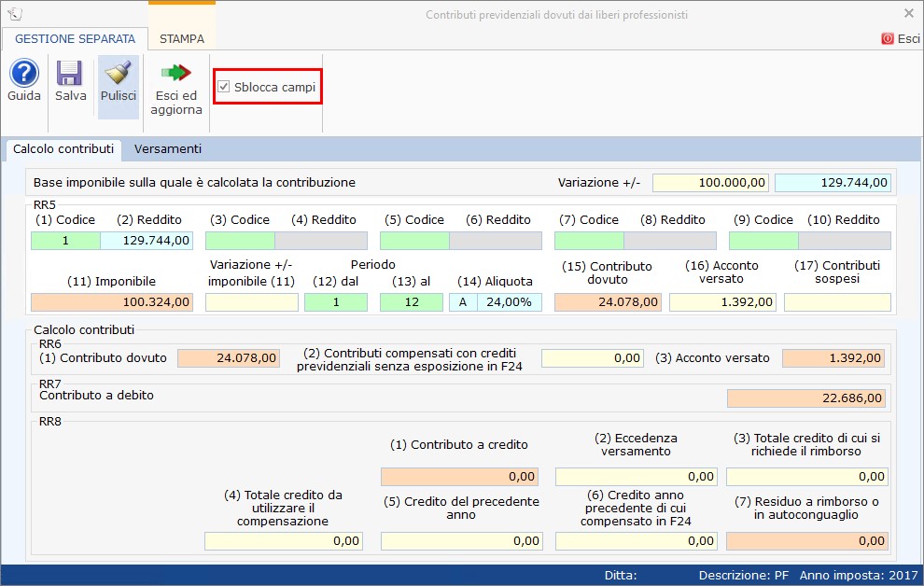Screen dimensions: 924x586
Task: Click RR7 Contributo a debito field 22.686,00
Action: [806, 398]
